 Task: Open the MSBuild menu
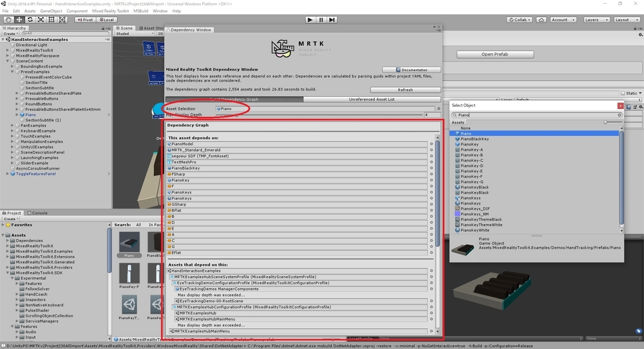141,11
